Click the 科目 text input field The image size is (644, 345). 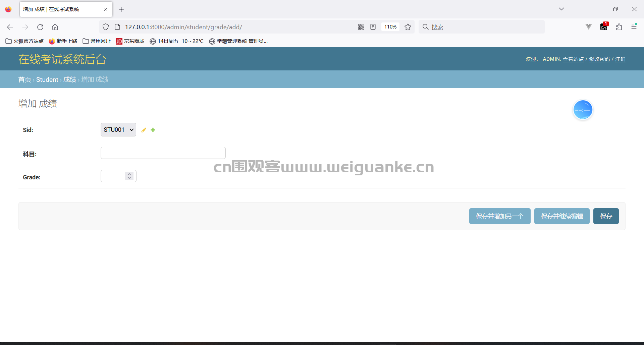163,153
